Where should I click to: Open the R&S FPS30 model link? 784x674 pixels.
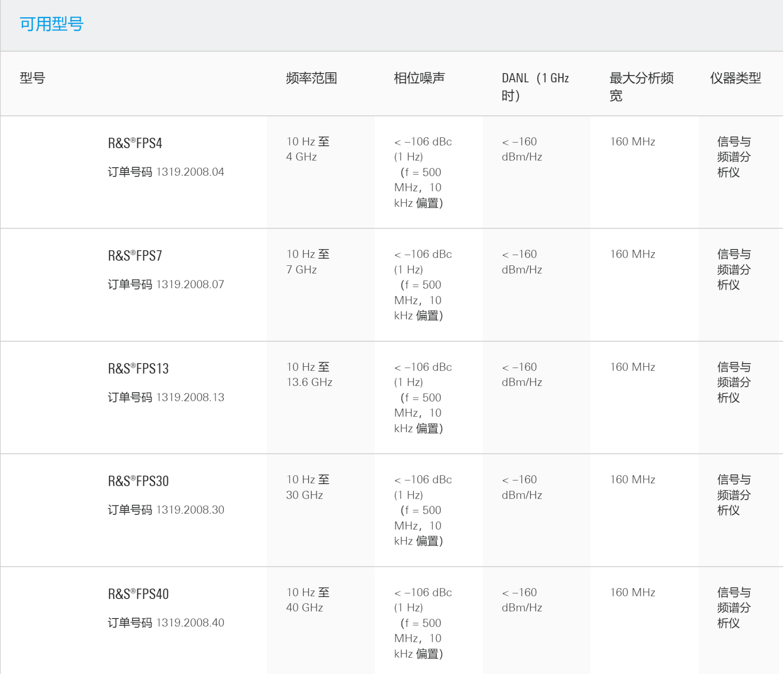[x=138, y=481]
